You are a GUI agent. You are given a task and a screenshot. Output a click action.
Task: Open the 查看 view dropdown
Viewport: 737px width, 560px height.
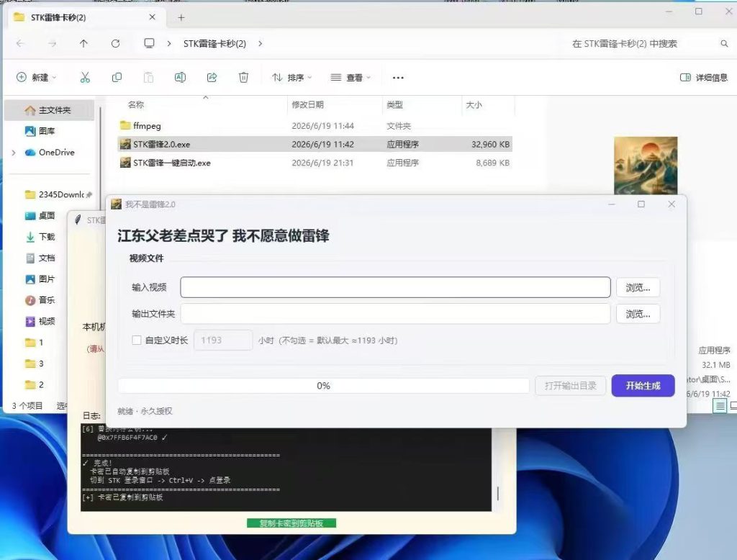[351, 77]
